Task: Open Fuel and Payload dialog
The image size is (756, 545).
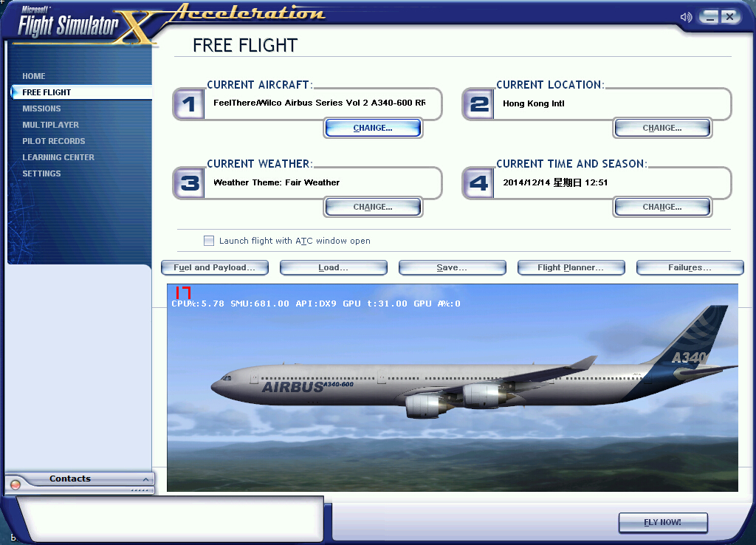Action: click(215, 267)
